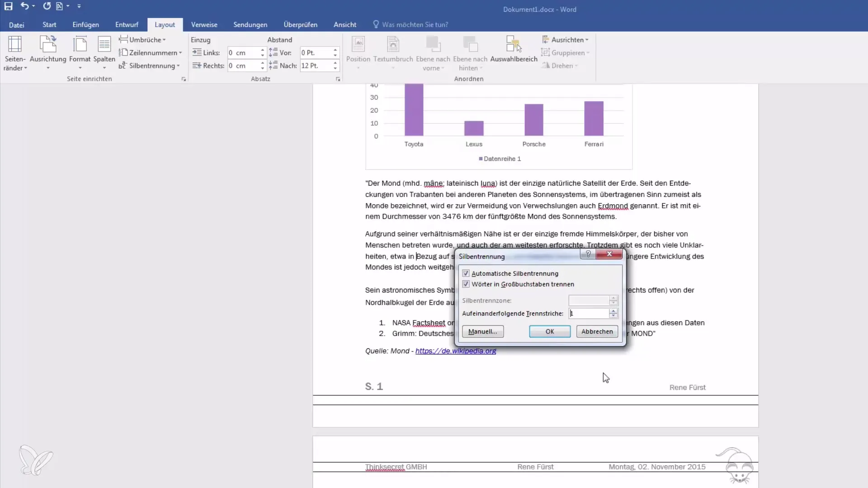This screenshot has height=488, width=868.
Task: Switch to the Entwurf tab
Action: [127, 25]
